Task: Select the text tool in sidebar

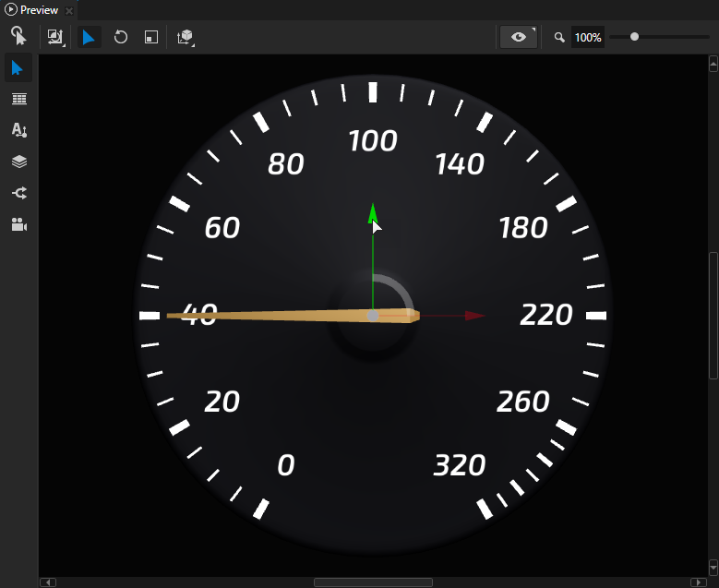Action: coord(18,130)
